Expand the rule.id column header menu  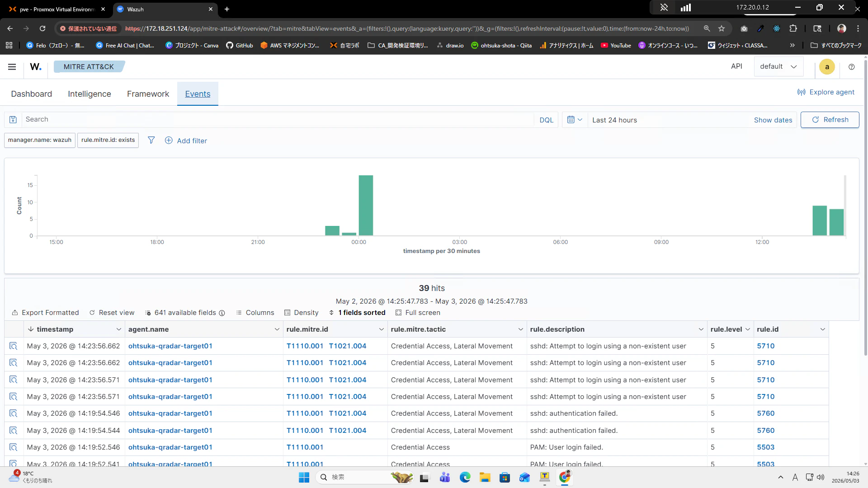coord(823,329)
